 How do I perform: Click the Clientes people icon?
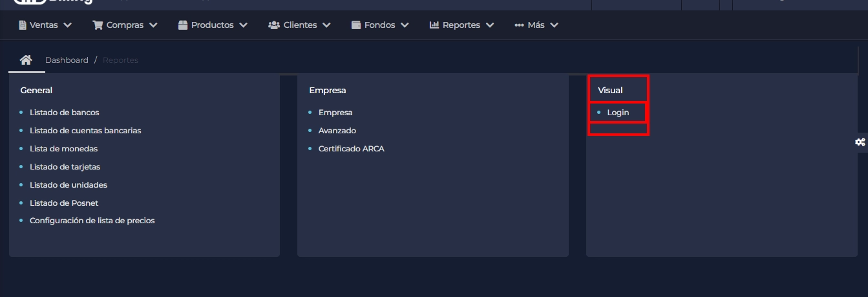coord(274,25)
